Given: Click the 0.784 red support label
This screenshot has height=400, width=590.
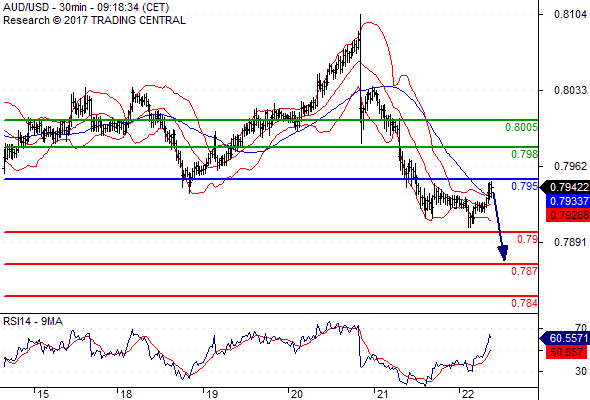Looking at the screenshot, I should click(525, 303).
